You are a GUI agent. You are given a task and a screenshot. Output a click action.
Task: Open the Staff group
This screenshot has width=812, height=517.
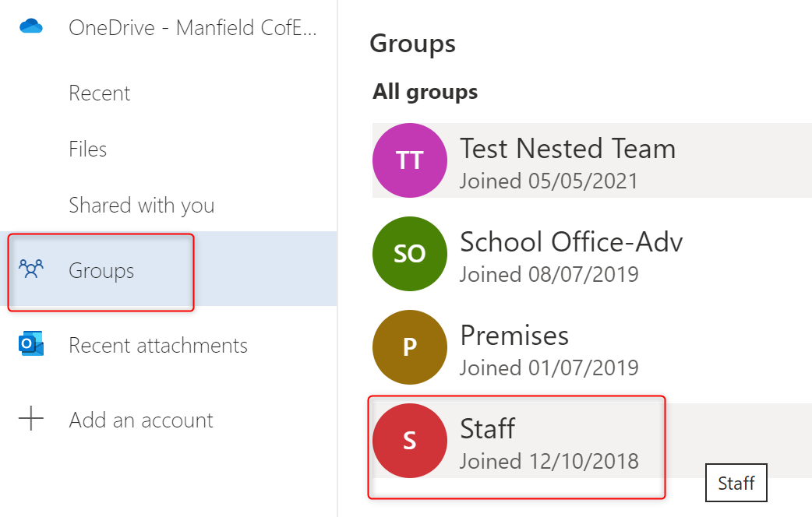(x=488, y=429)
